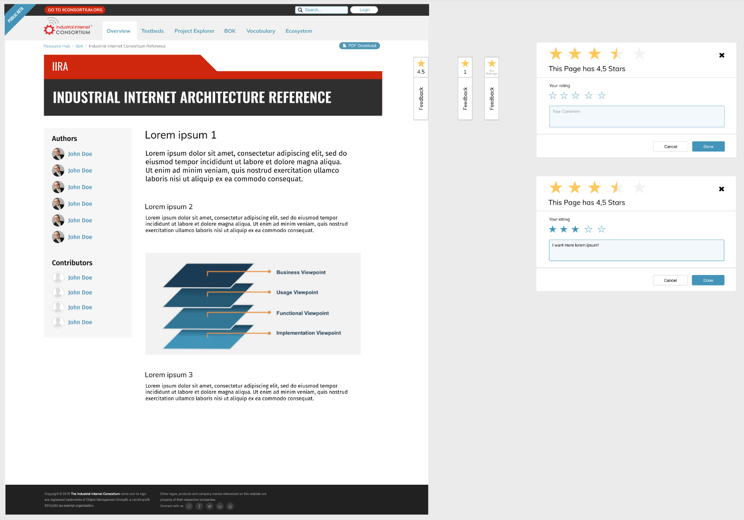Switch to the Testbeds tab

click(152, 31)
